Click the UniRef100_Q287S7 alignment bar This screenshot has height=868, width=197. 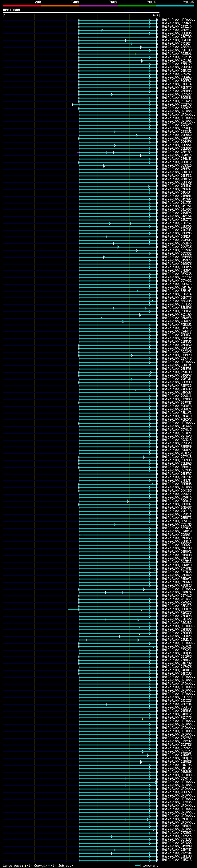pos(119,224)
